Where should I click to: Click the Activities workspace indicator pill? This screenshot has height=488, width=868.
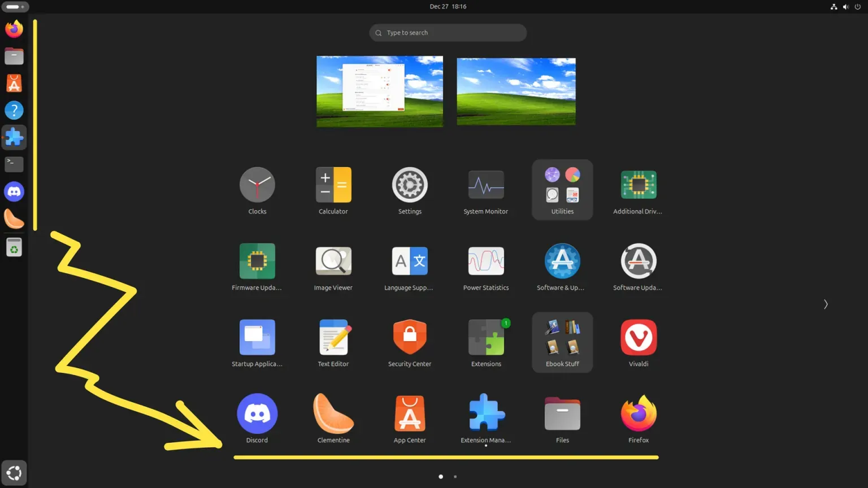(x=15, y=7)
